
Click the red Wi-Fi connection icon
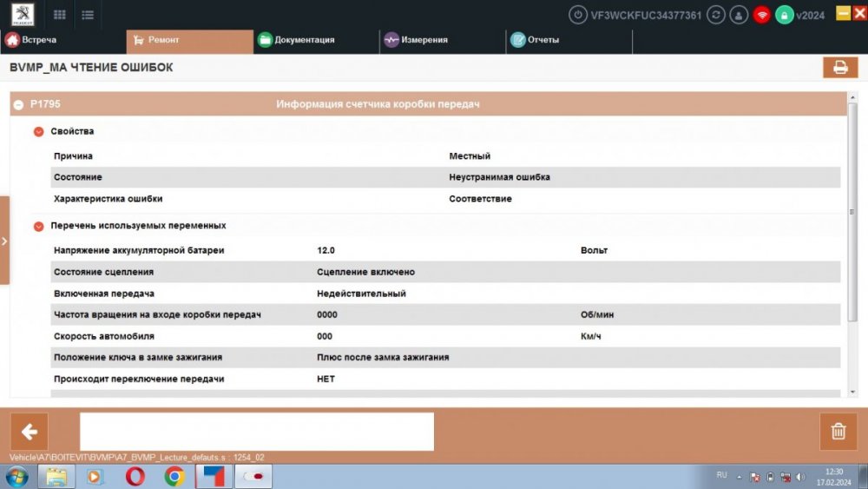762,15
